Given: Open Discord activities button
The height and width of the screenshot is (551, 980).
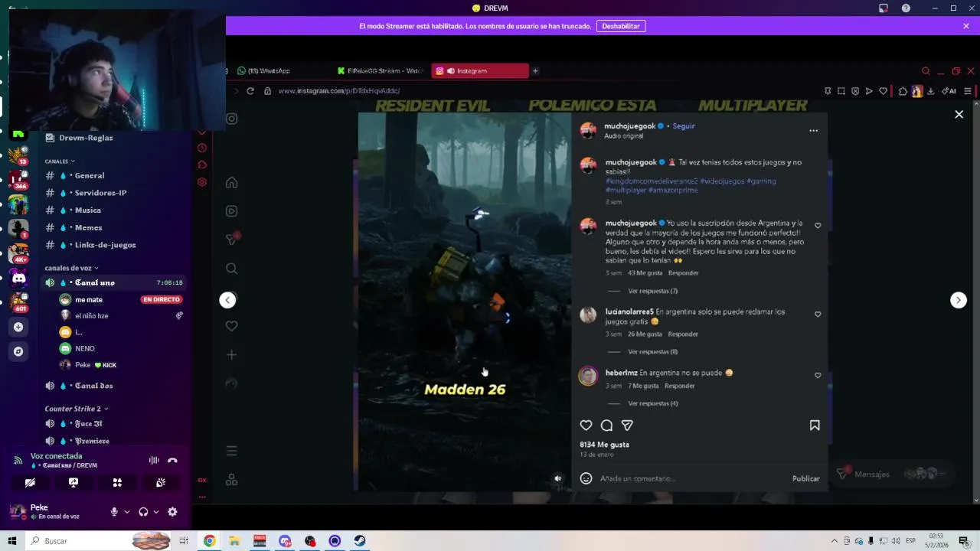Looking at the screenshot, I should (x=117, y=483).
